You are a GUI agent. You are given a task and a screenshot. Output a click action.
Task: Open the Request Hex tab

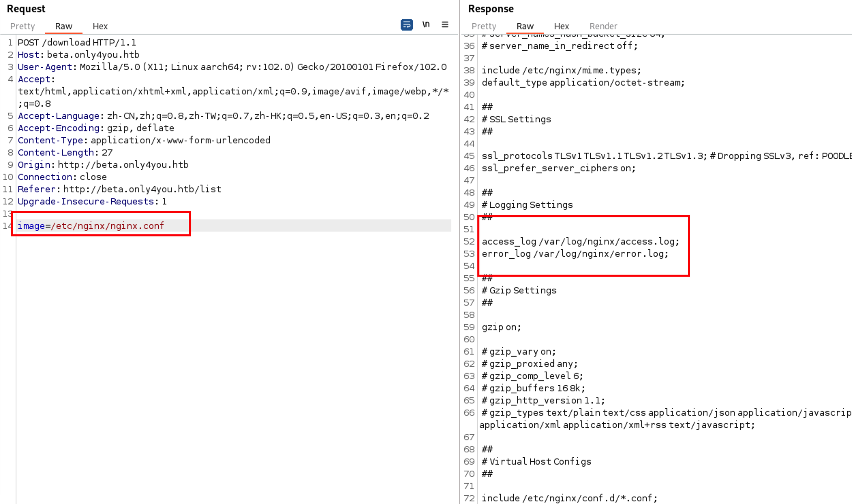[x=100, y=26]
